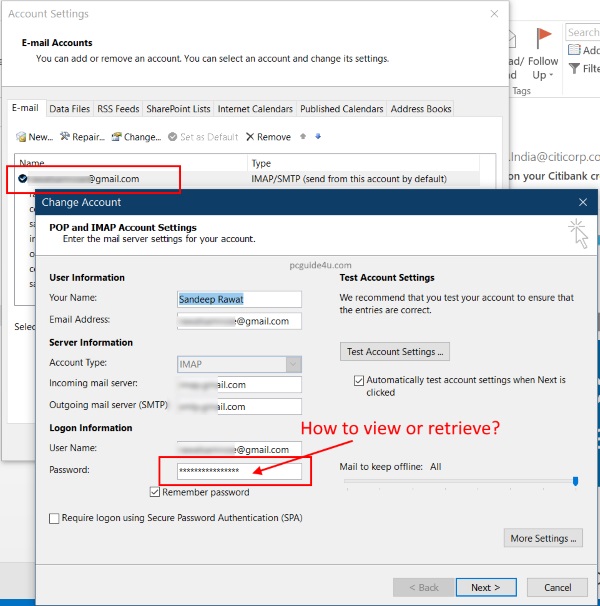This screenshot has height=606, width=600.
Task: Move account up with arrow icon
Action: (303, 136)
